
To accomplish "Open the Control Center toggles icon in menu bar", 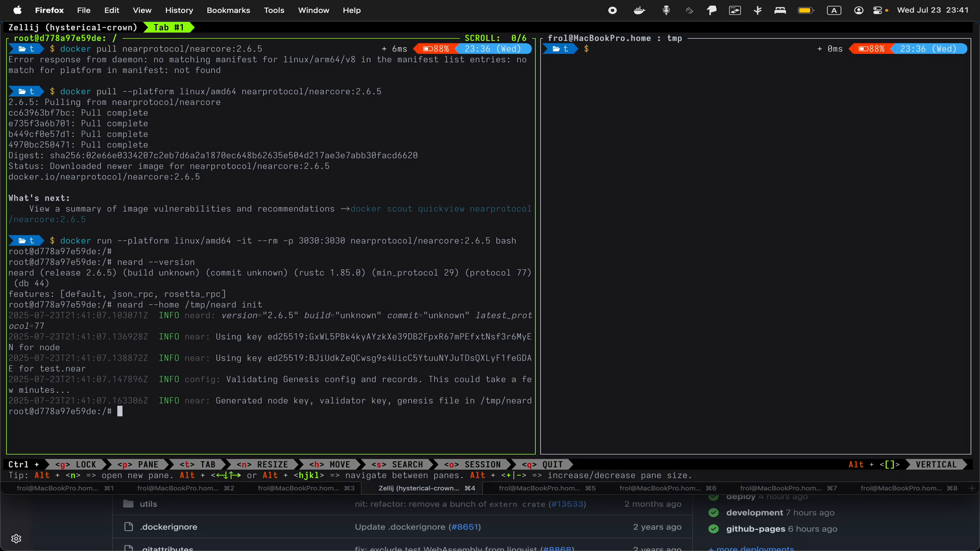I will pos(880,10).
